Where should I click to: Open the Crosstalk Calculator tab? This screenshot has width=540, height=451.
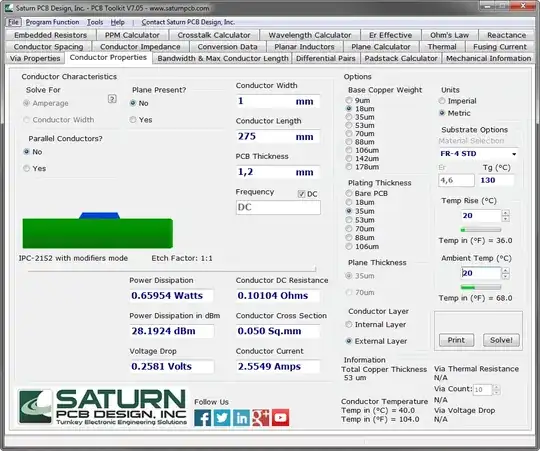[214, 35]
